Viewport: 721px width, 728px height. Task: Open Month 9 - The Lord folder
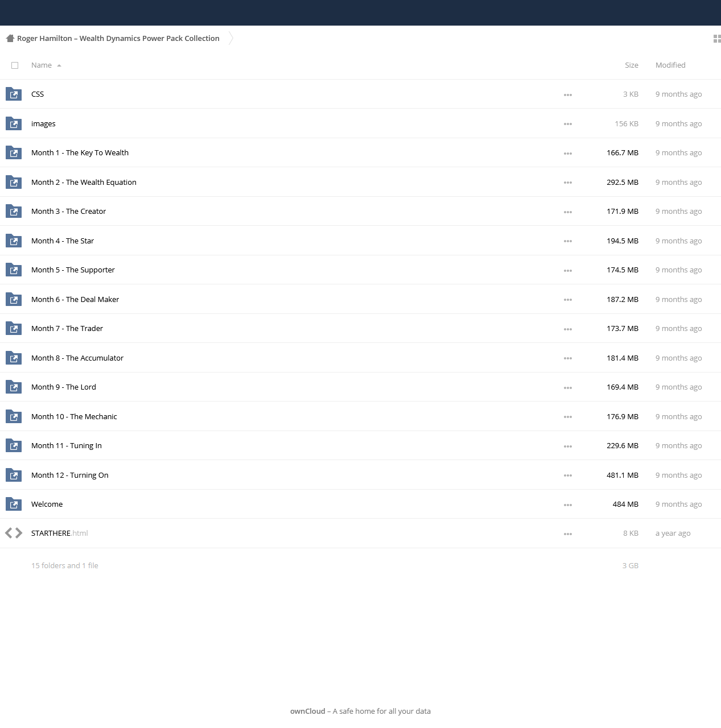(64, 387)
